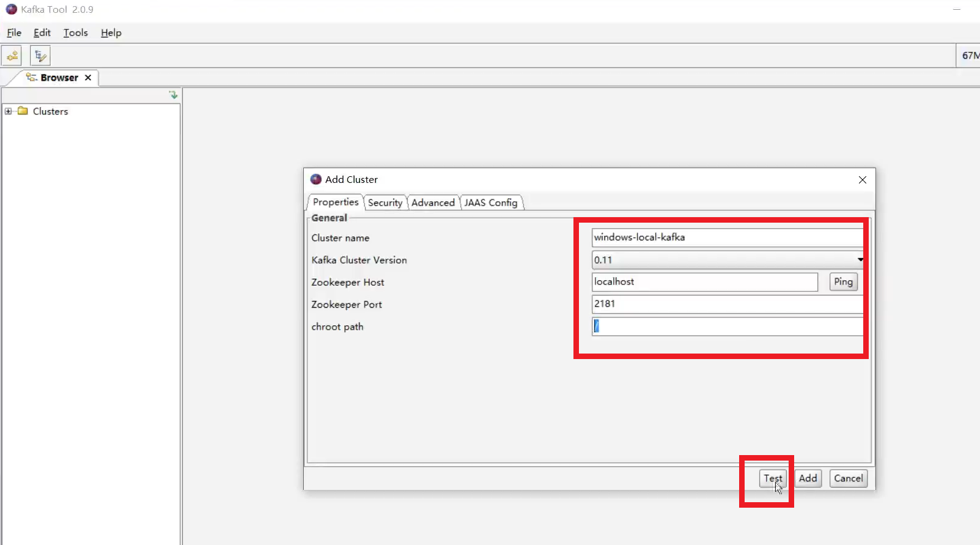Click the Zookeeper Host input field
The width and height of the screenshot is (980, 545).
pos(705,282)
